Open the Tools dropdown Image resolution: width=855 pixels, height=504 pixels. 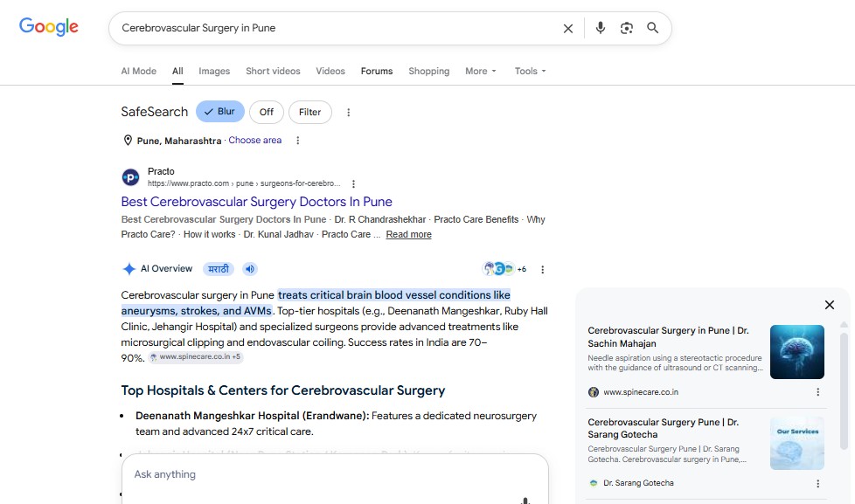coord(530,71)
